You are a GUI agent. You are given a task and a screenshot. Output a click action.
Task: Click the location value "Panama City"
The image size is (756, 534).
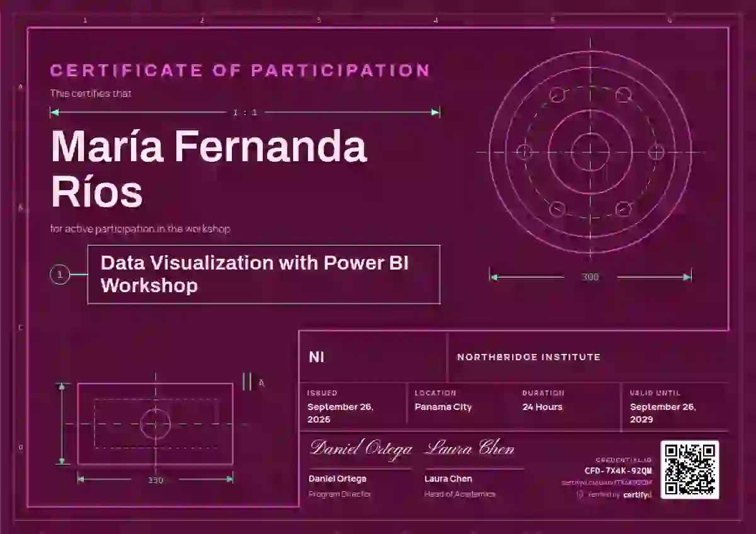point(443,407)
